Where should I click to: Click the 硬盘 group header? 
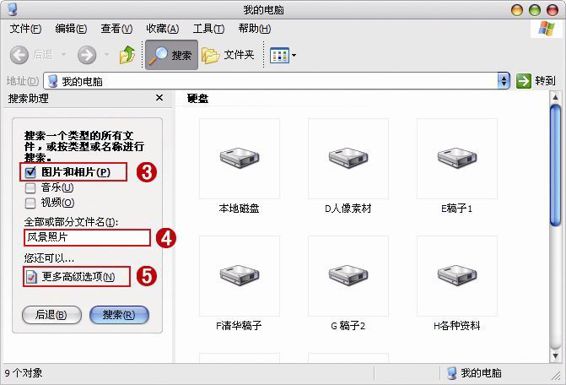click(x=198, y=98)
